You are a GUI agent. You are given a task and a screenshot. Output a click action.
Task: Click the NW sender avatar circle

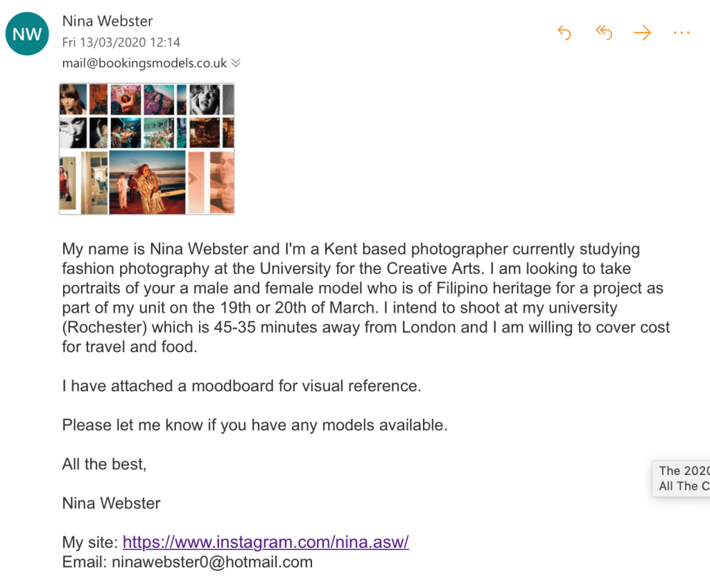pos(27,34)
